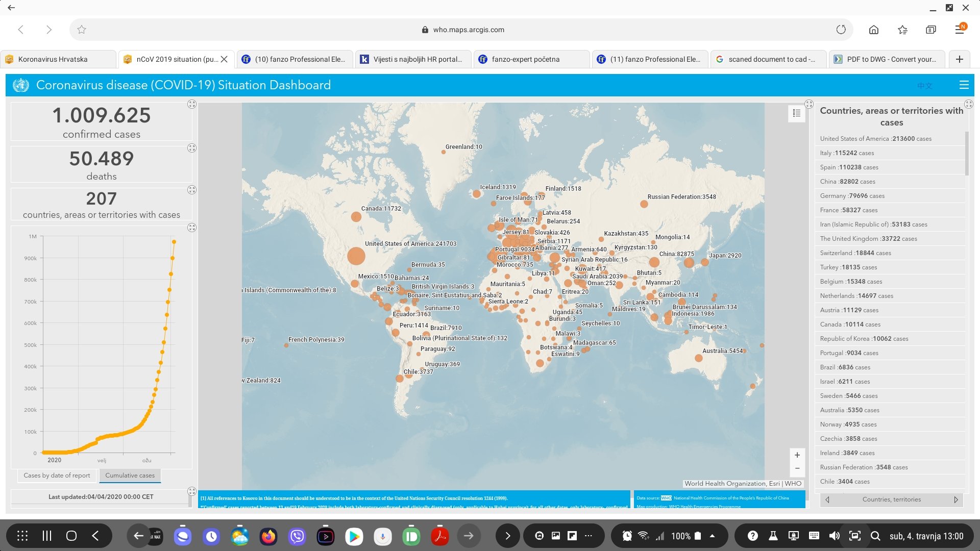Open the fanzo-expert početna tab
The image size is (980, 551).
point(526,59)
